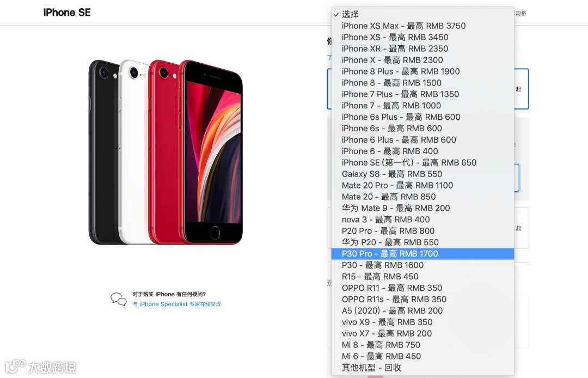The image size is (588, 378).
Task: Choose the Mi 8 trade-in option
Action: pos(422,345)
